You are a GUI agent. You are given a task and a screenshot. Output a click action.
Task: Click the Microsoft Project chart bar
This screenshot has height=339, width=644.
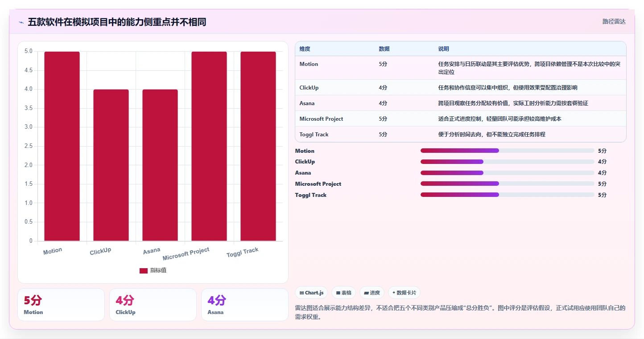[x=209, y=146]
